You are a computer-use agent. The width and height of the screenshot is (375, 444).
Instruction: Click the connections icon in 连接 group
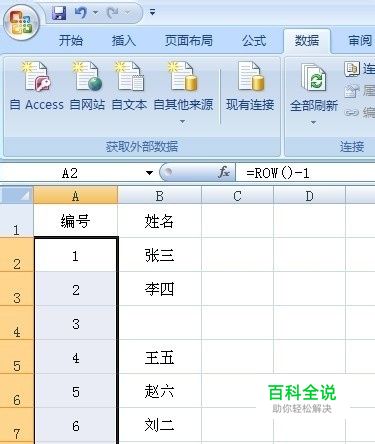[352, 69]
